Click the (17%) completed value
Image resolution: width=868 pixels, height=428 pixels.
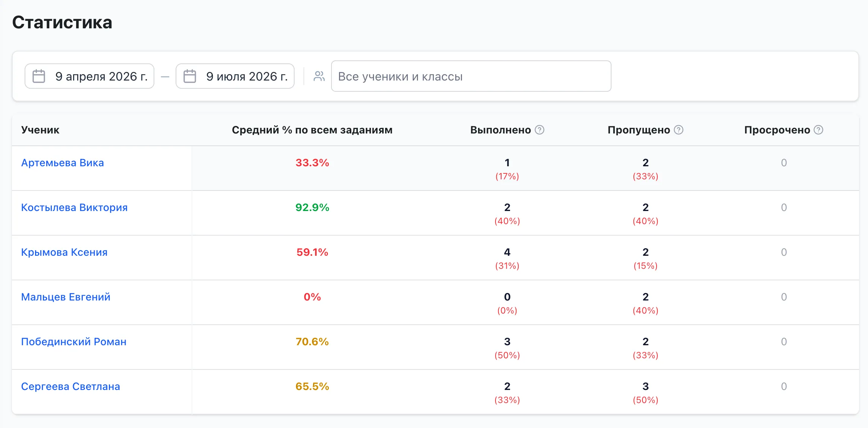click(507, 176)
